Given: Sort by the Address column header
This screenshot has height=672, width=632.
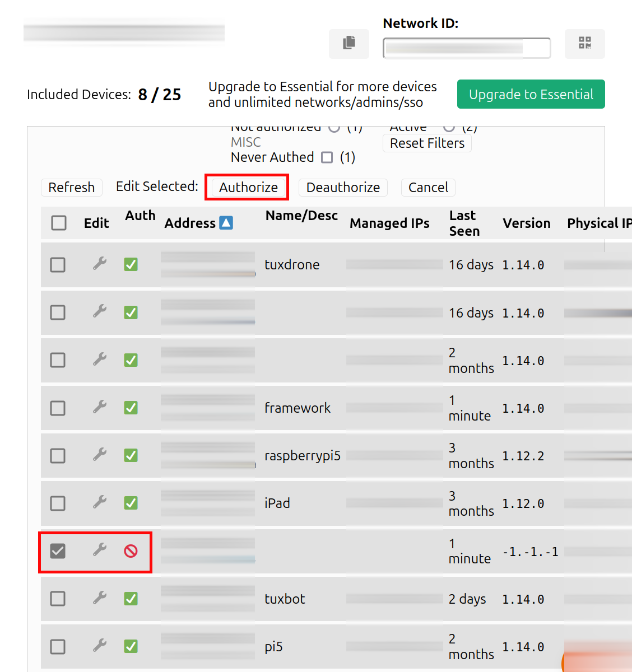Looking at the screenshot, I should (x=190, y=223).
